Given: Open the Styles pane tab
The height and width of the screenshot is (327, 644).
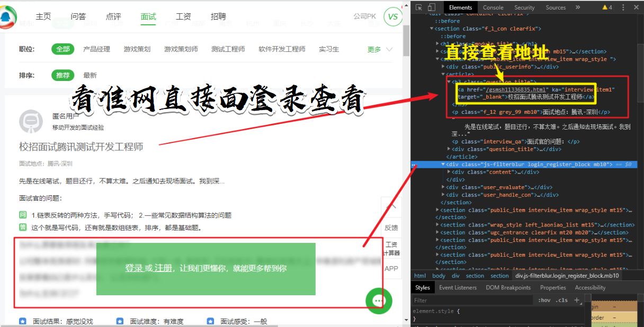Looking at the screenshot, I should pyautogui.click(x=423, y=288).
